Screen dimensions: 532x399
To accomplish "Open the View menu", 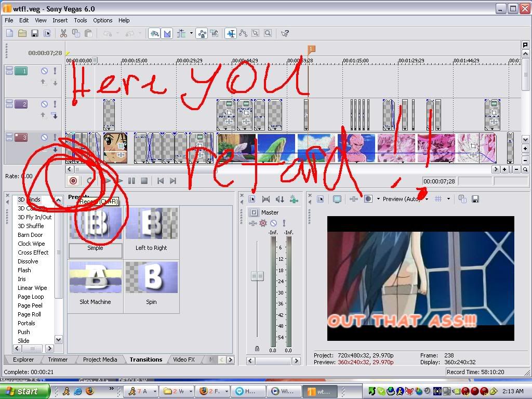I will point(41,20).
